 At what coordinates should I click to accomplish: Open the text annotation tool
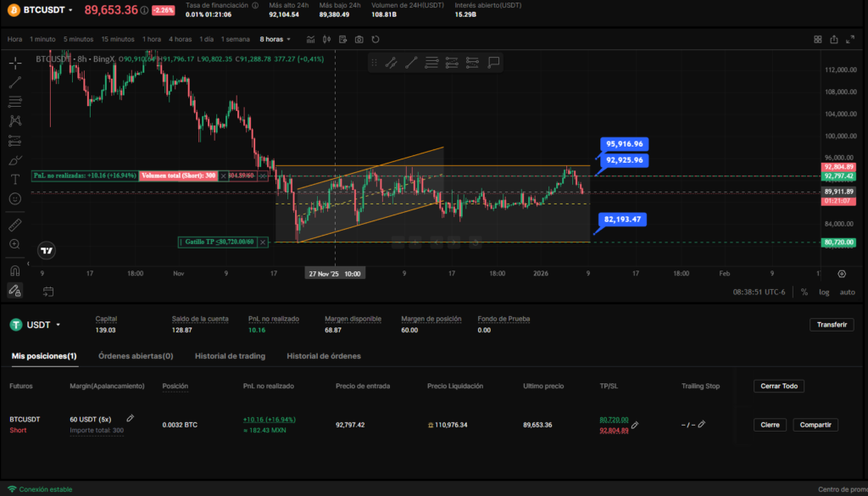coord(15,179)
